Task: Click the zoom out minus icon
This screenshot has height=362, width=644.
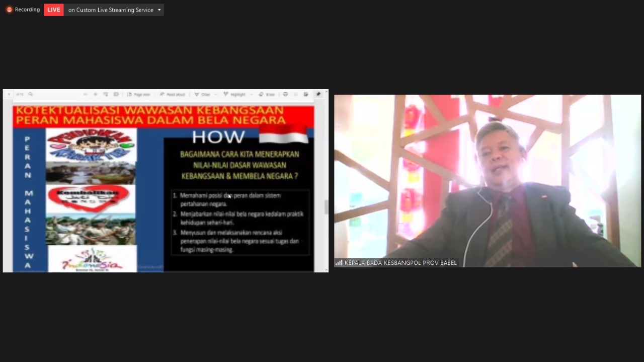Action: point(86,94)
